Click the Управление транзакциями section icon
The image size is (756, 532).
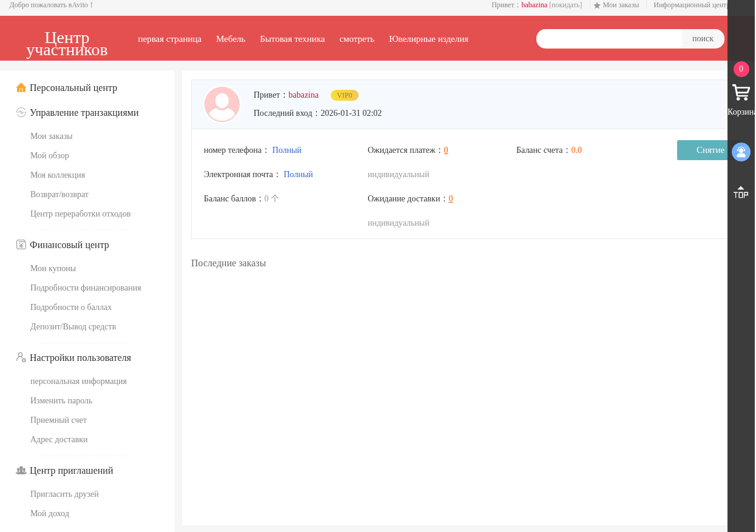pyautogui.click(x=21, y=112)
